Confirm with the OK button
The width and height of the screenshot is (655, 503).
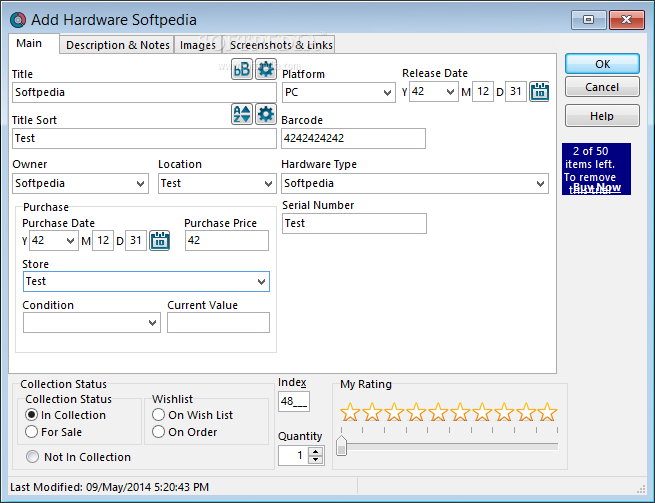(602, 64)
